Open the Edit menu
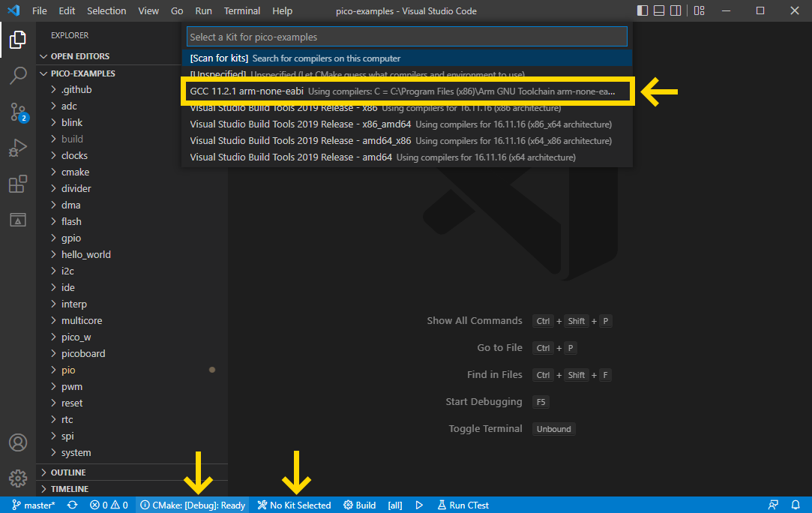This screenshot has width=812, height=513. (67, 11)
